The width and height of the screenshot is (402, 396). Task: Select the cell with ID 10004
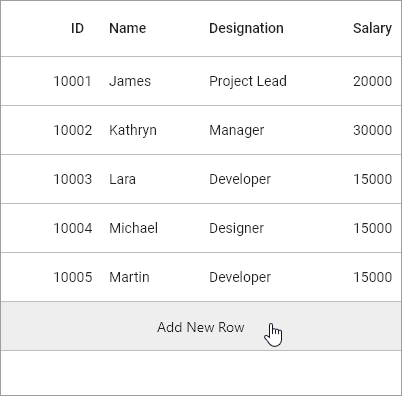coord(73,228)
